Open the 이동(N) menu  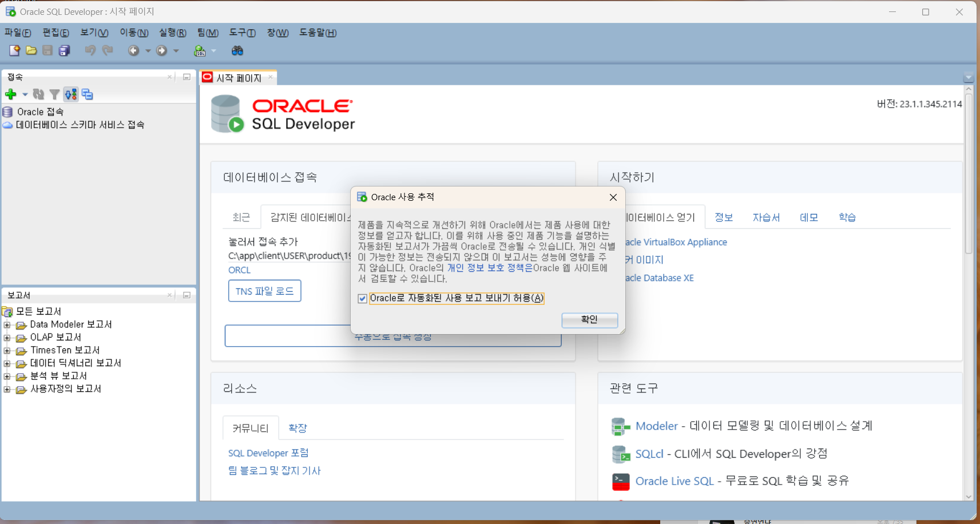point(134,33)
